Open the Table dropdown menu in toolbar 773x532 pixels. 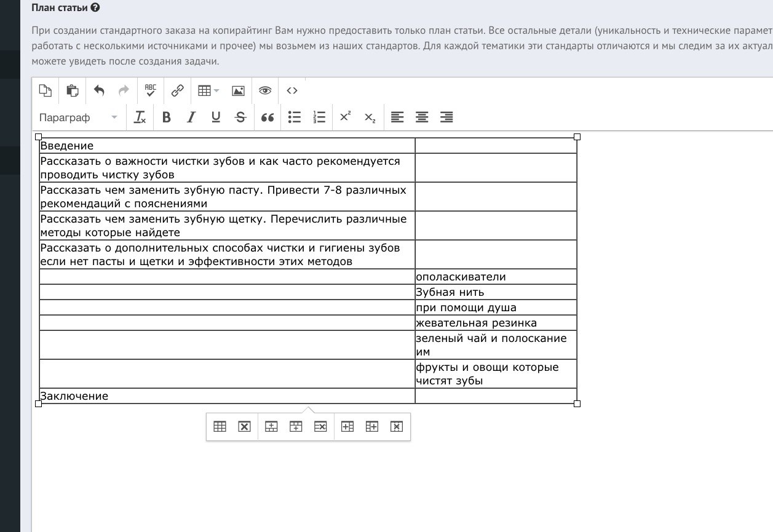pyautogui.click(x=208, y=90)
